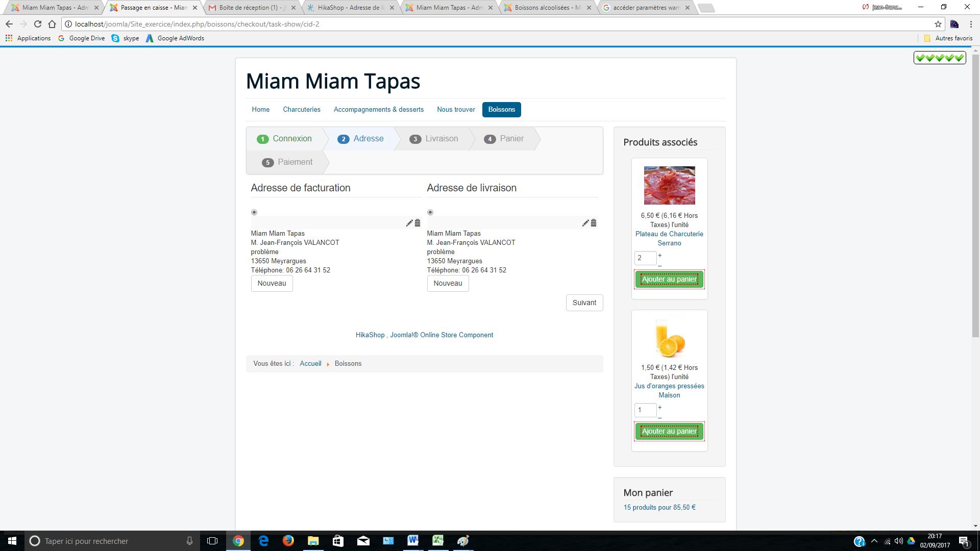Open the Chrome menu (three dots)
The width and height of the screenshot is (980, 551).
971,24
